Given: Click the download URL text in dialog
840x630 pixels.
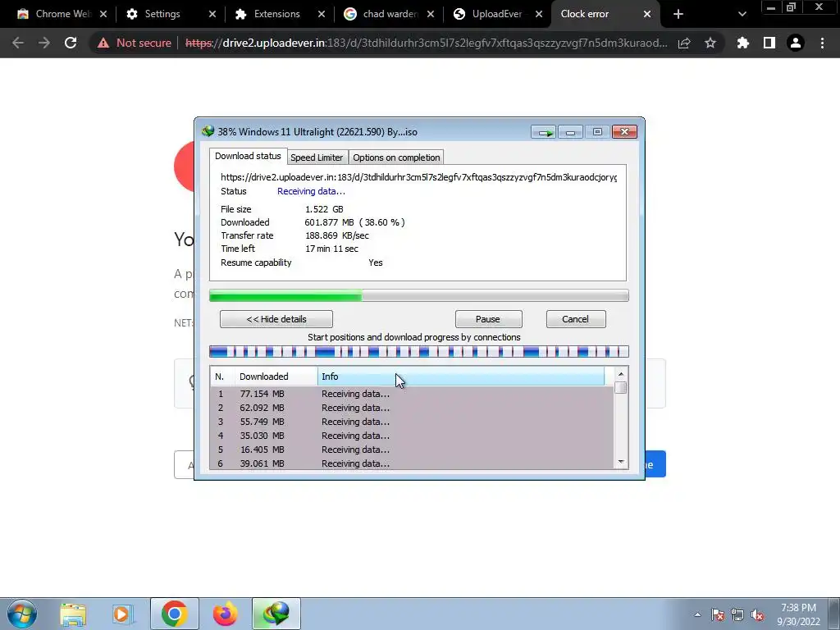Looking at the screenshot, I should click(x=418, y=177).
